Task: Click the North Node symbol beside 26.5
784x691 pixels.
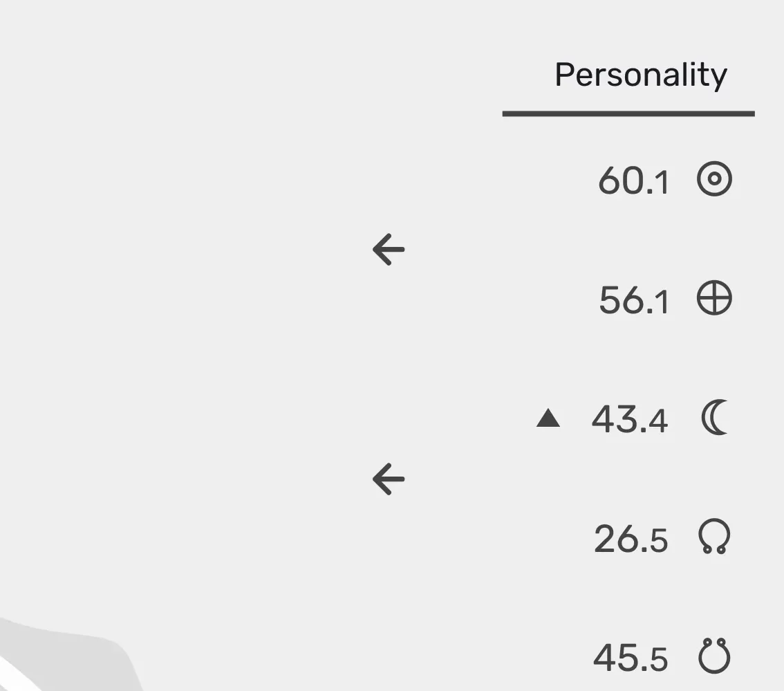Action: pyautogui.click(x=714, y=536)
